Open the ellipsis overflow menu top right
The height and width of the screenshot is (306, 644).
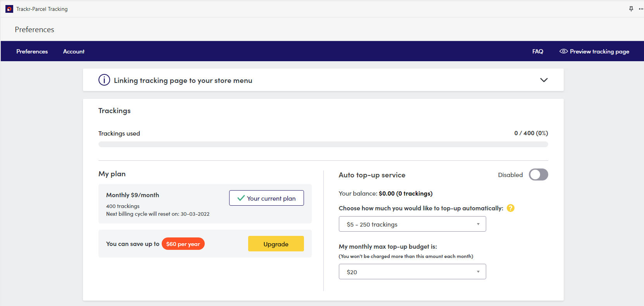pos(641,9)
